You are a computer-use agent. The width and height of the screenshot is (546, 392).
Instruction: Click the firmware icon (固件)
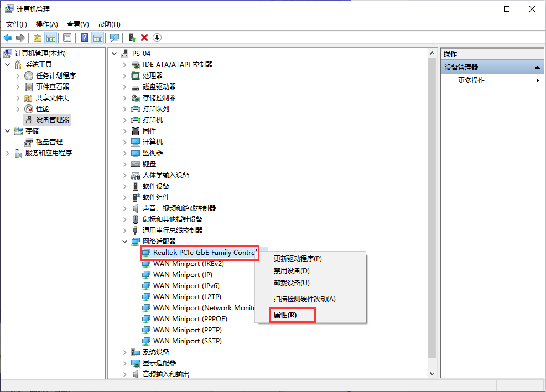coord(136,131)
